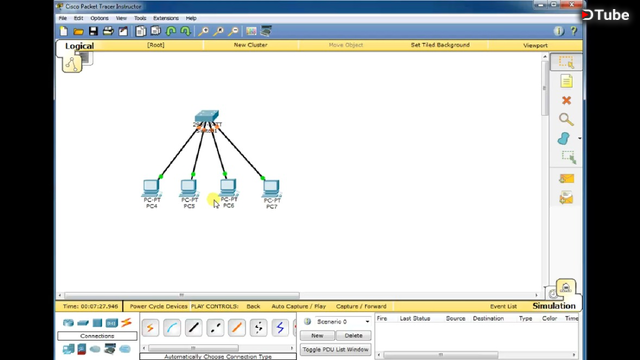Open the Activity Wizard toolbar icon
Screen dimensions: 640x360
coord(123,31)
